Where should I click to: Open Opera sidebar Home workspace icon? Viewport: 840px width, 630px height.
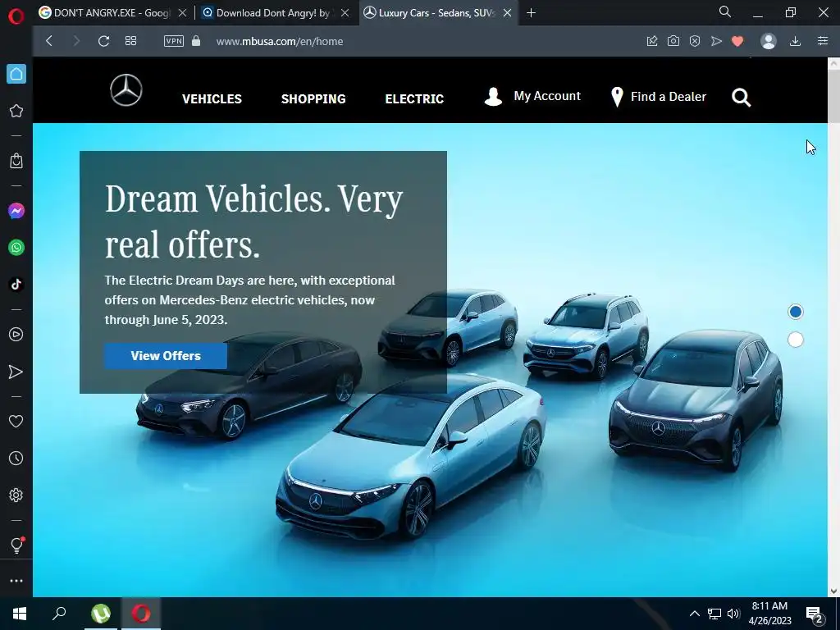pos(16,74)
